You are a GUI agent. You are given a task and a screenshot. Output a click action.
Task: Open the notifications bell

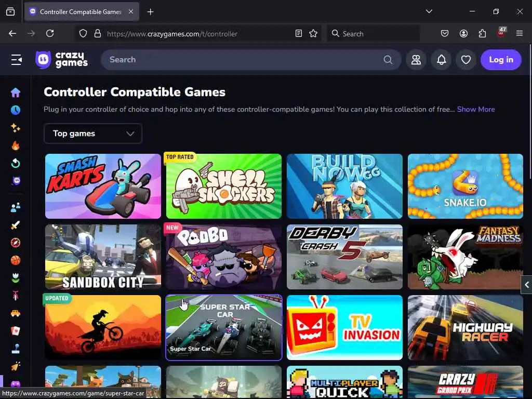tap(441, 60)
